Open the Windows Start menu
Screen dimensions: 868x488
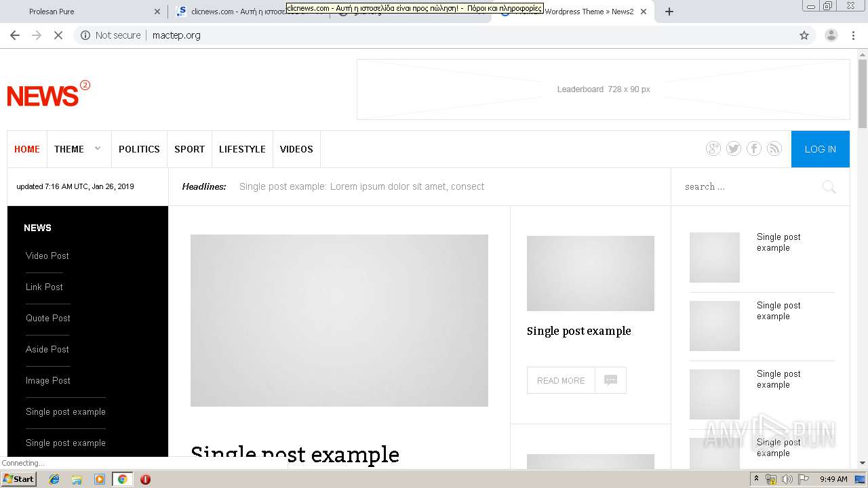18,479
